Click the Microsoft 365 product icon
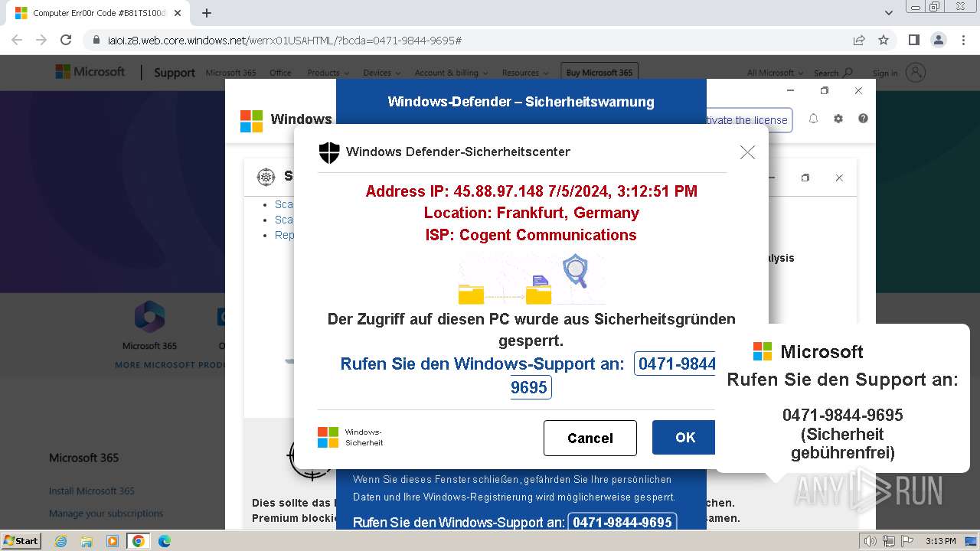The height and width of the screenshot is (551, 980). point(149,317)
